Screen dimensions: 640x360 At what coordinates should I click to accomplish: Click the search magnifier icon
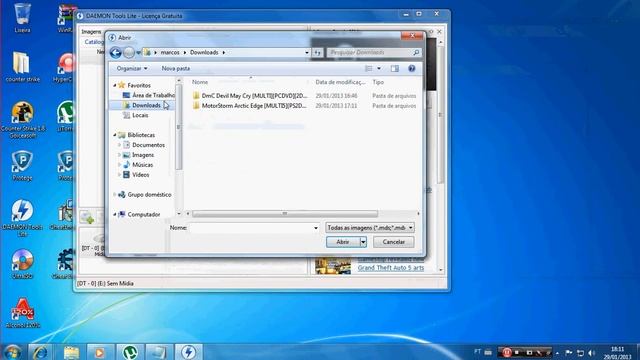coord(416,52)
